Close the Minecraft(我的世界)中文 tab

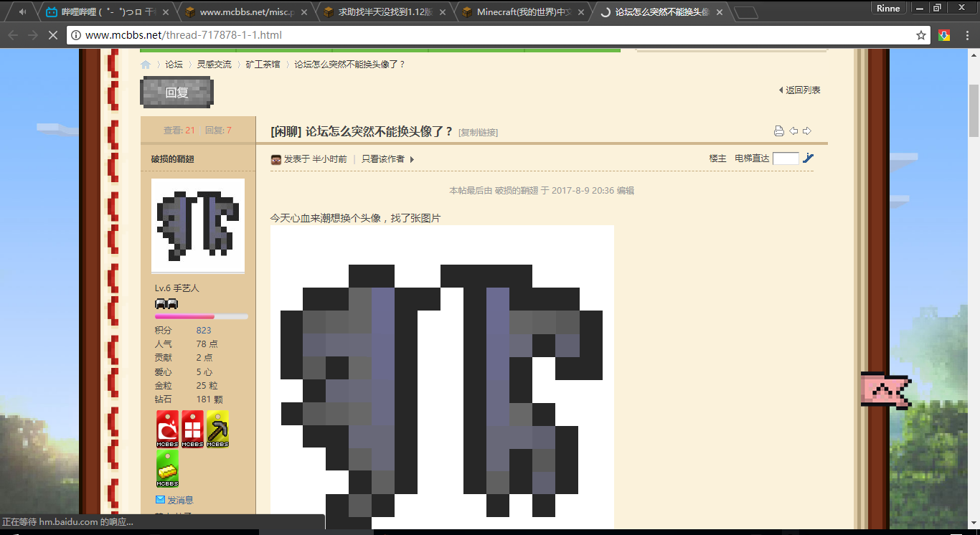[581, 12]
